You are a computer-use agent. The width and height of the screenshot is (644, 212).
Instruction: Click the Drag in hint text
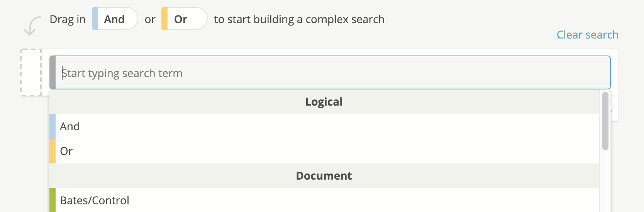(x=68, y=19)
